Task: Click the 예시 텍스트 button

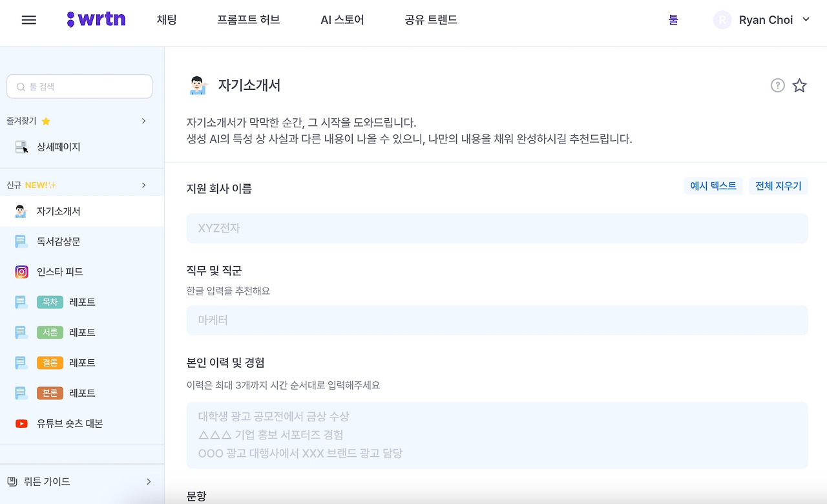Action: [713, 185]
